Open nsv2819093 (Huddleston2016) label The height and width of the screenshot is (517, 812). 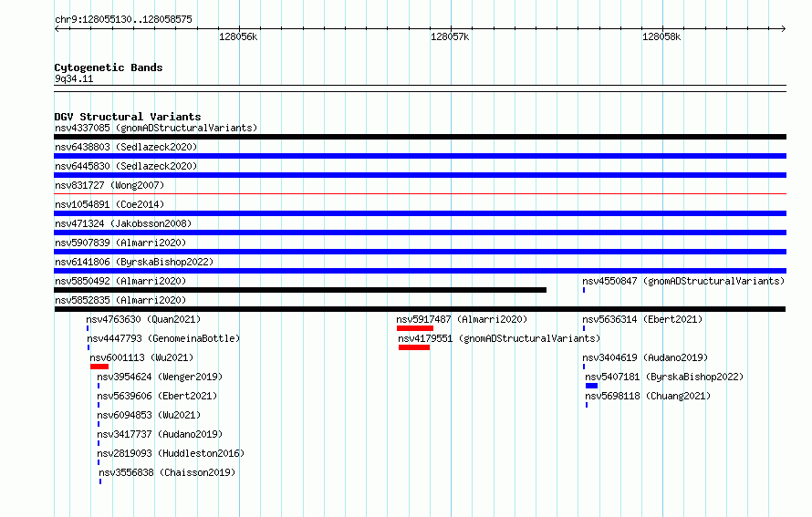pos(171,453)
